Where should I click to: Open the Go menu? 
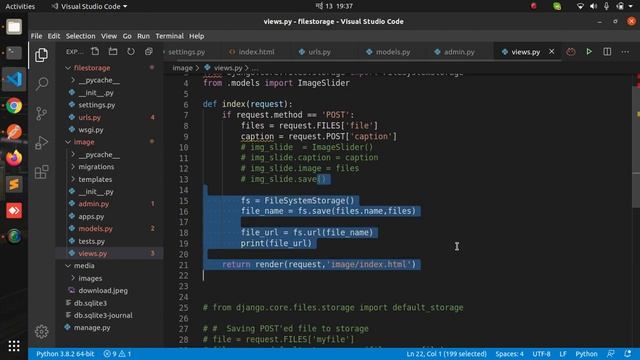click(127, 36)
